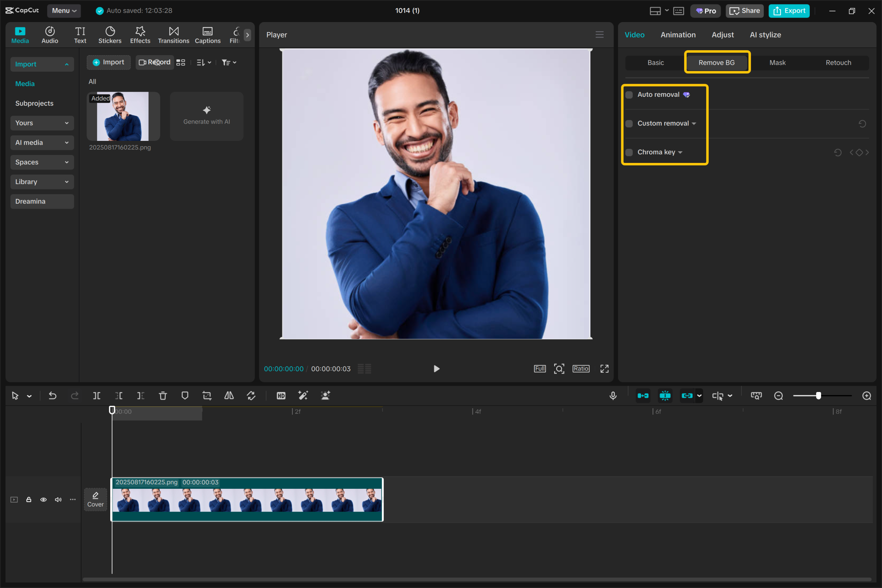Open the Effects panel
882x588 pixels.
[x=140, y=35]
